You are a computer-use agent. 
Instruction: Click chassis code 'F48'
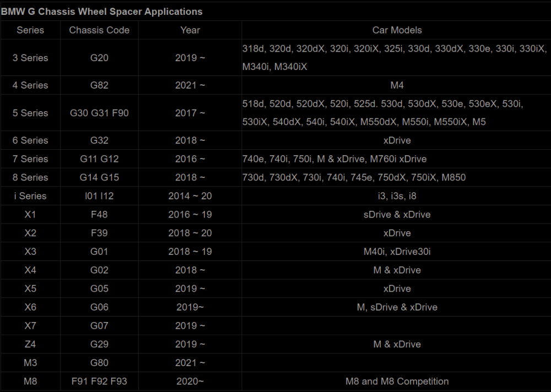[x=99, y=214]
